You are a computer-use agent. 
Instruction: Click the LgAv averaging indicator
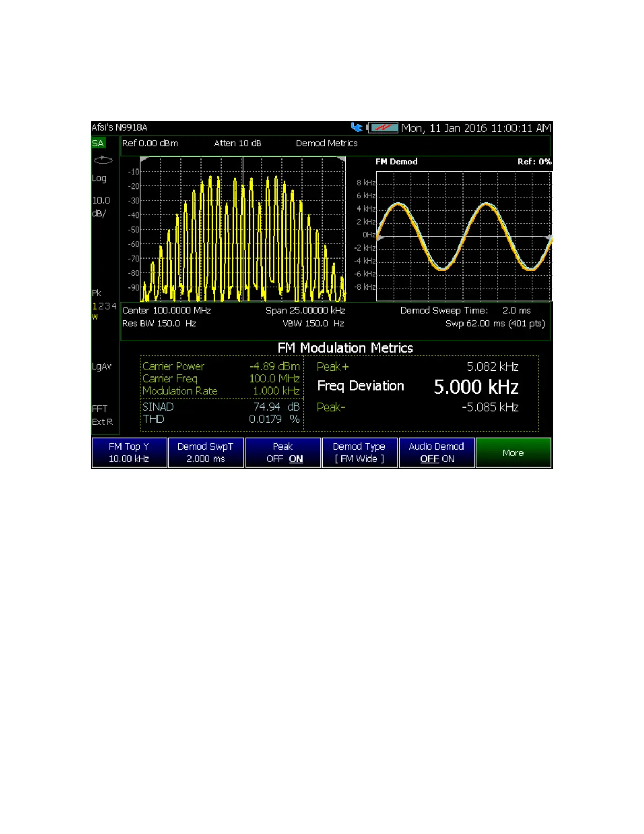click(x=102, y=366)
